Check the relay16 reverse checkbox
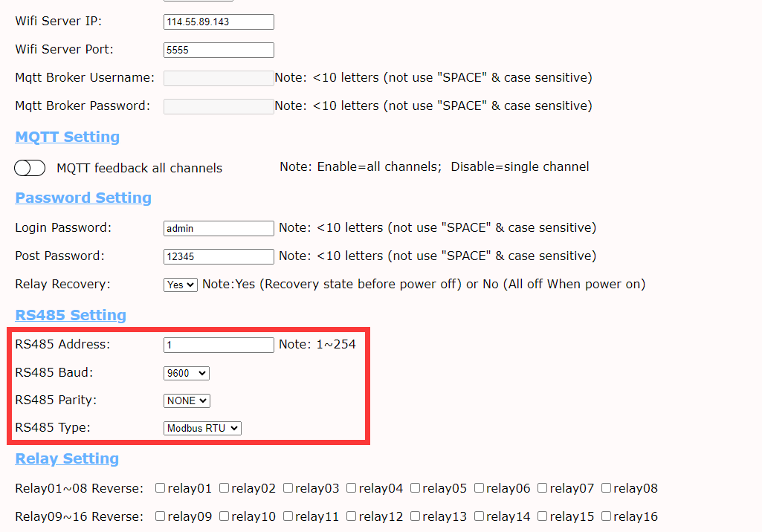The width and height of the screenshot is (762, 532). point(607,516)
